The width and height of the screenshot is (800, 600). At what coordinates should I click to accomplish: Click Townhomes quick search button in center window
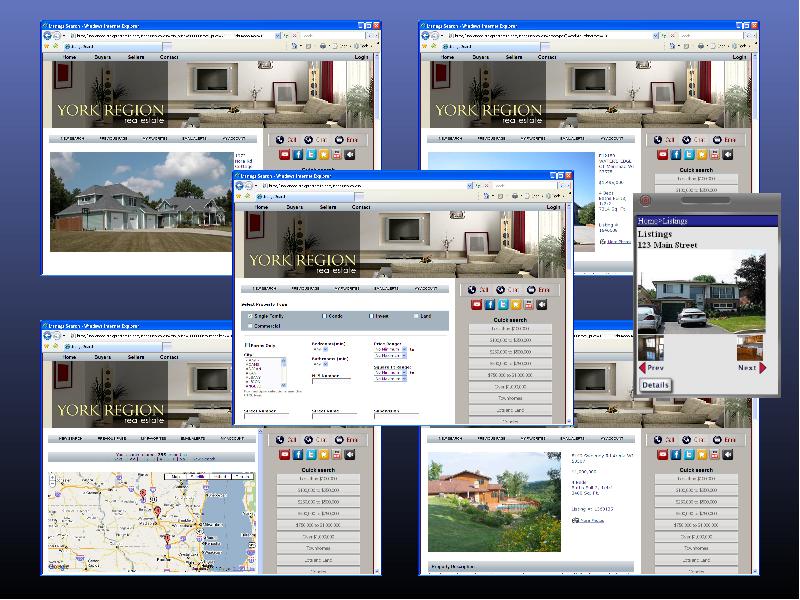[510, 398]
